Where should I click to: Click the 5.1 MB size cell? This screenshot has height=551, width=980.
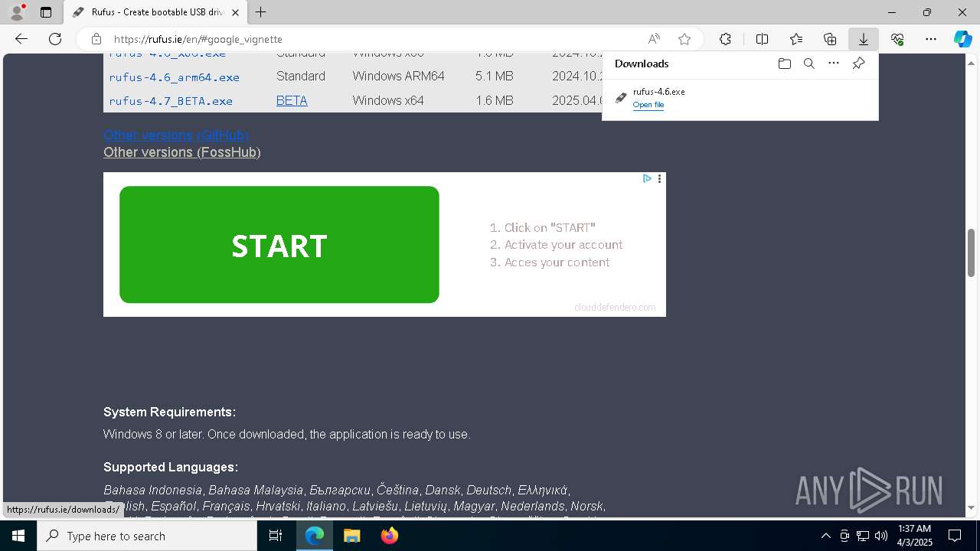[494, 77]
